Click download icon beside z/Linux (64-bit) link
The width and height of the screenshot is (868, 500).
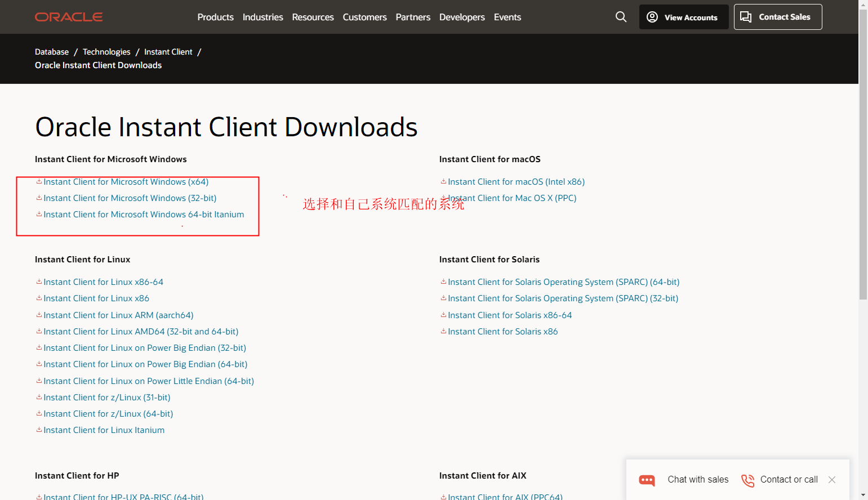coord(39,413)
